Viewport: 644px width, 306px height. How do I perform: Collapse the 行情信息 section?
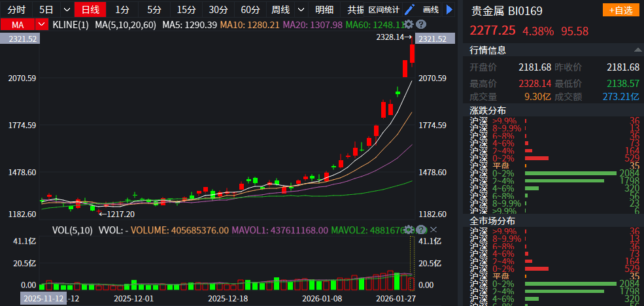pos(638,50)
